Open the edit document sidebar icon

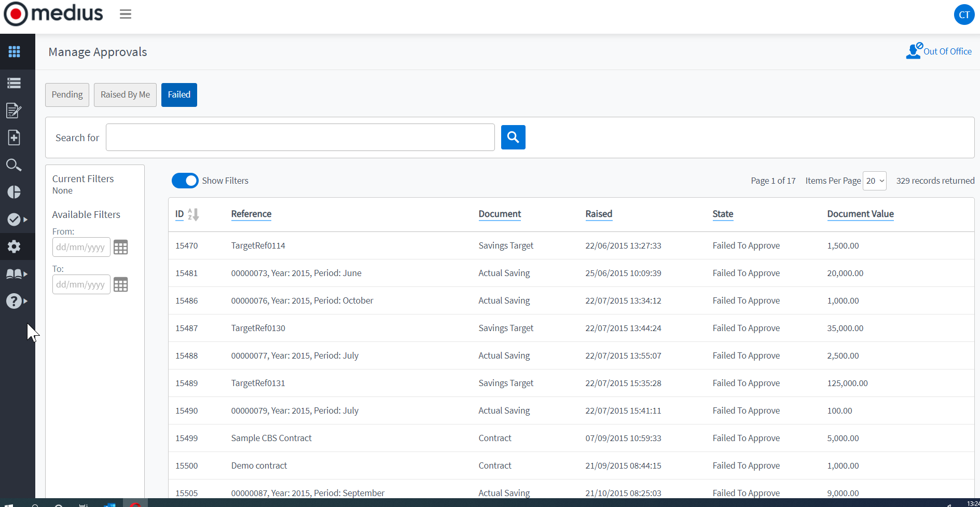coord(14,110)
